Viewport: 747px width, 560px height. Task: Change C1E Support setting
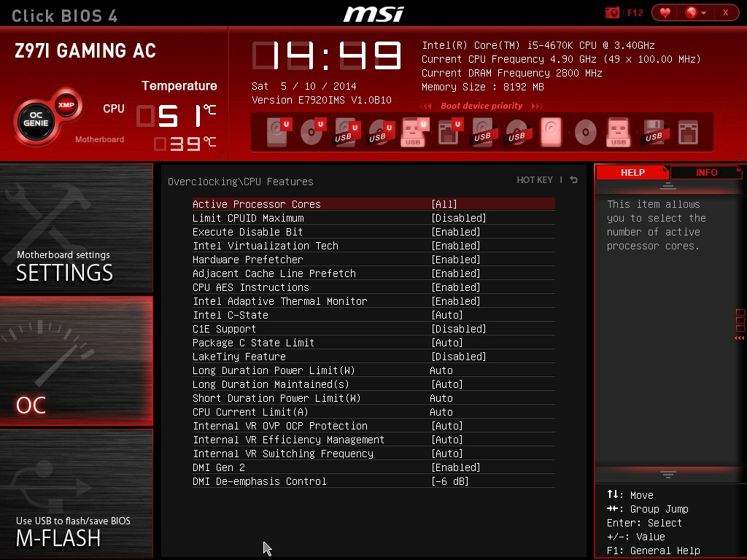[373, 329]
